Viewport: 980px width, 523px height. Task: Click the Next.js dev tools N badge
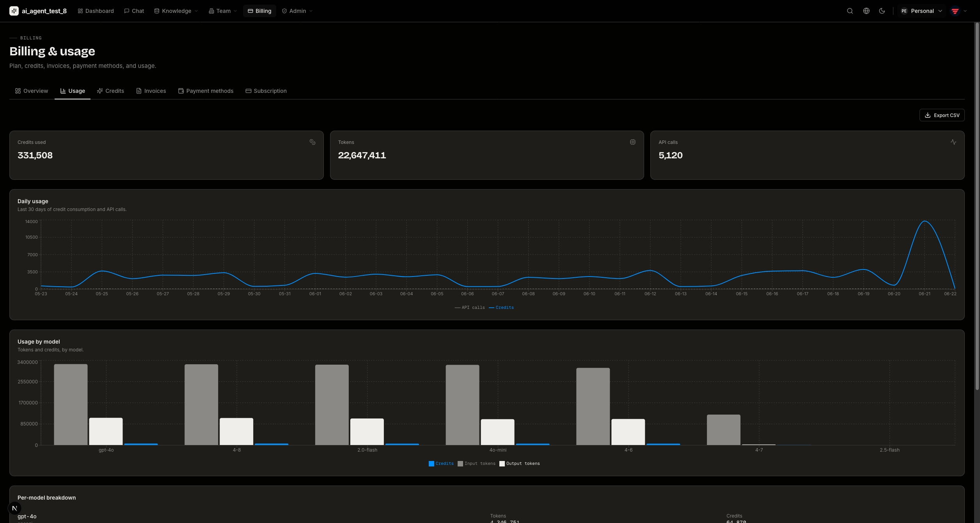(14, 508)
